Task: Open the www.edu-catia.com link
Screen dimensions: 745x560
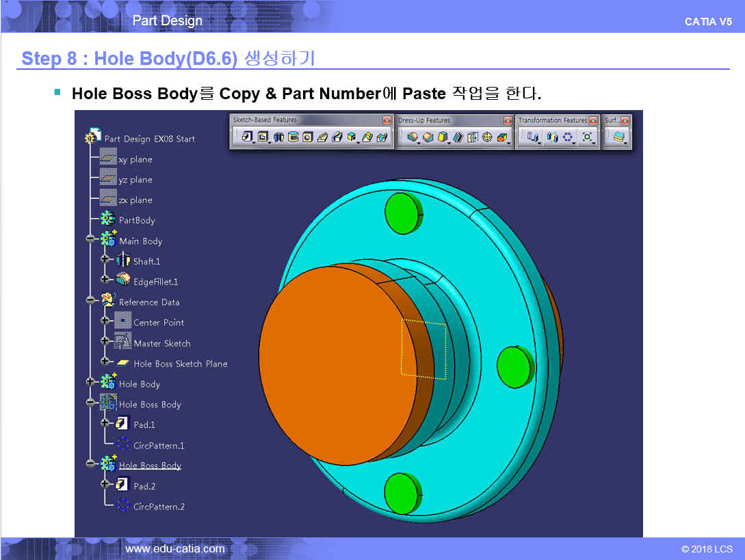Action: point(175,548)
